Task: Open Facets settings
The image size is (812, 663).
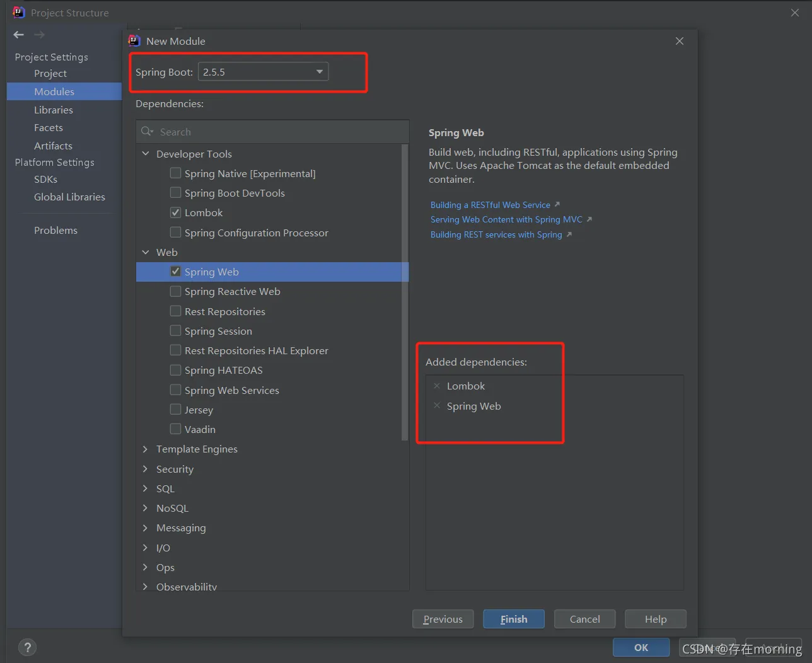Action: [49, 127]
